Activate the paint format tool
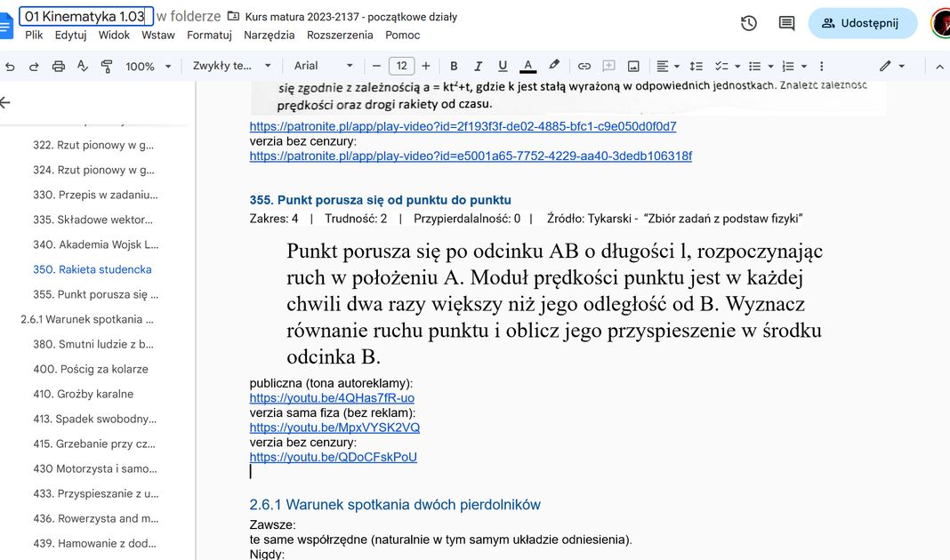This screenshot has height=560, width=950. [107, 67]
